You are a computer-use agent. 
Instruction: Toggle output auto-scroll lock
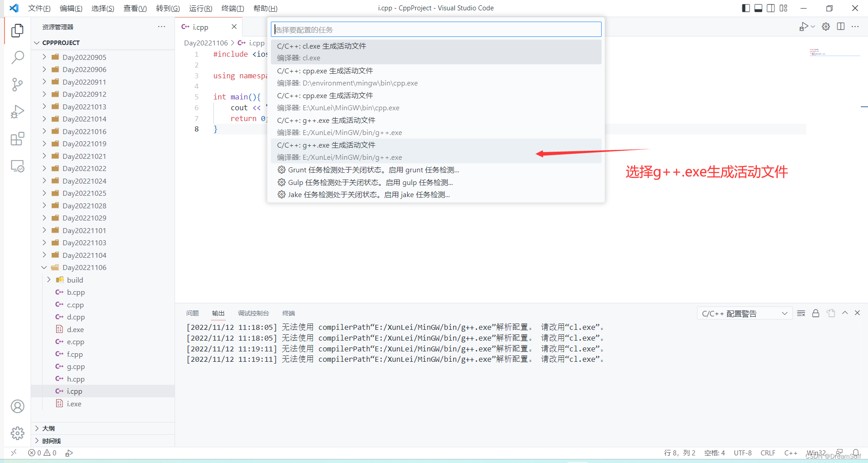815,313
